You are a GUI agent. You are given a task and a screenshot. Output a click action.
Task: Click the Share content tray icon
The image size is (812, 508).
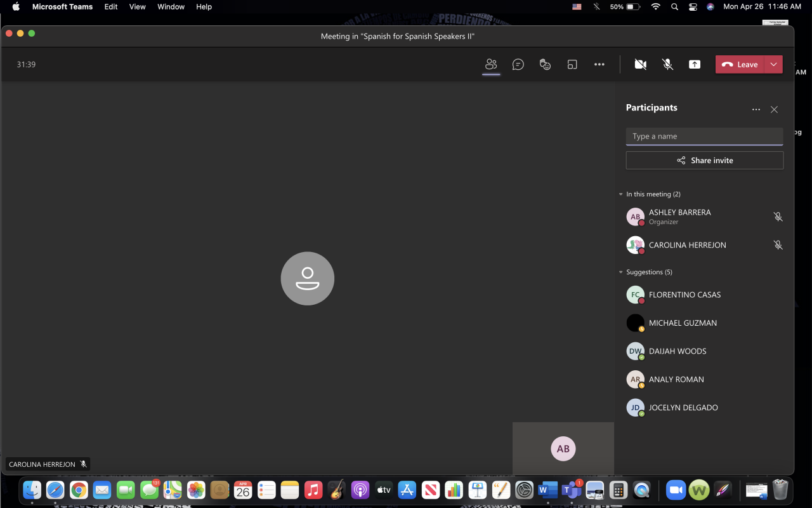coord(695,64)
